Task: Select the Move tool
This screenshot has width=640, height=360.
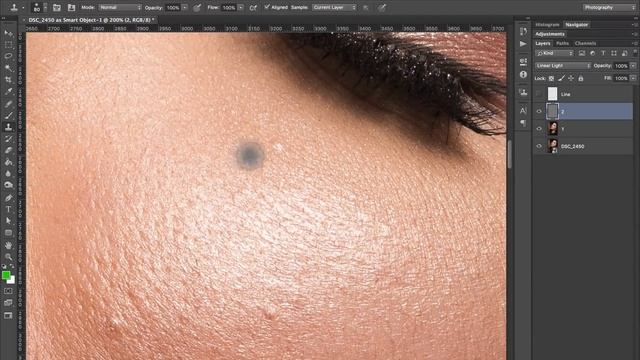Action: click(8, 33)
